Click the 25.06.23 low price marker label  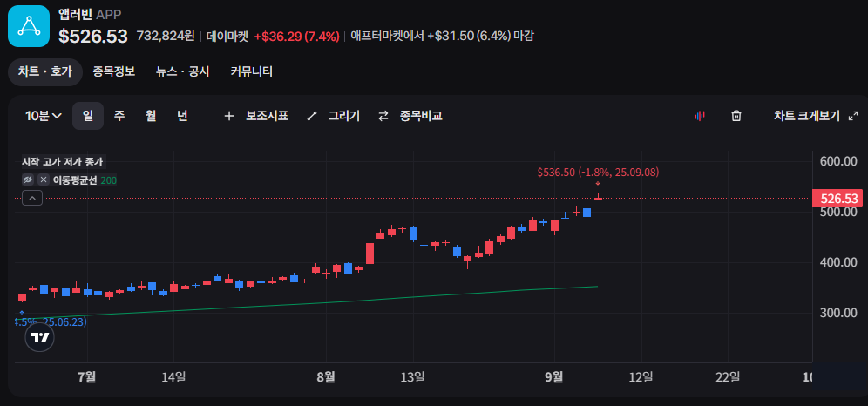51,321
